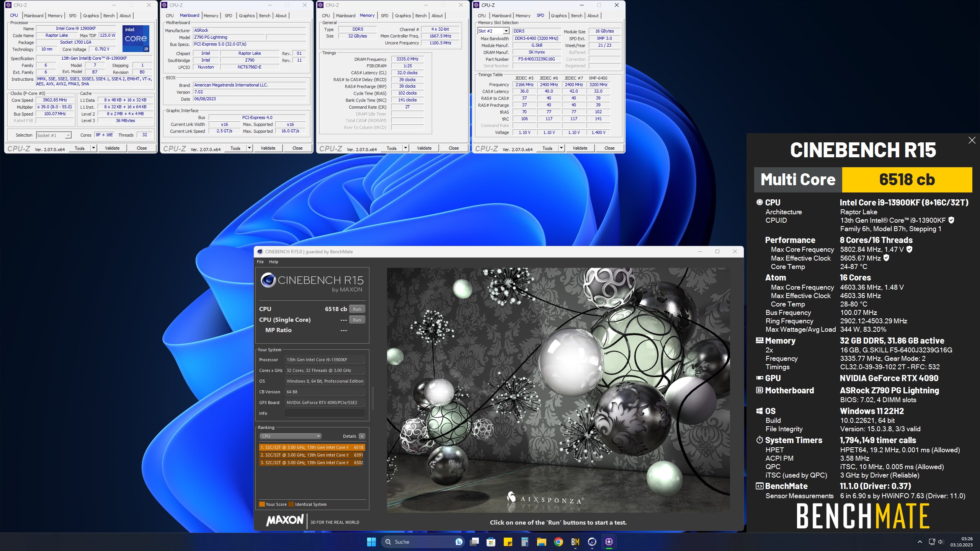Switch to Graphics tab in first CPU-Z window

pos(91,16)
